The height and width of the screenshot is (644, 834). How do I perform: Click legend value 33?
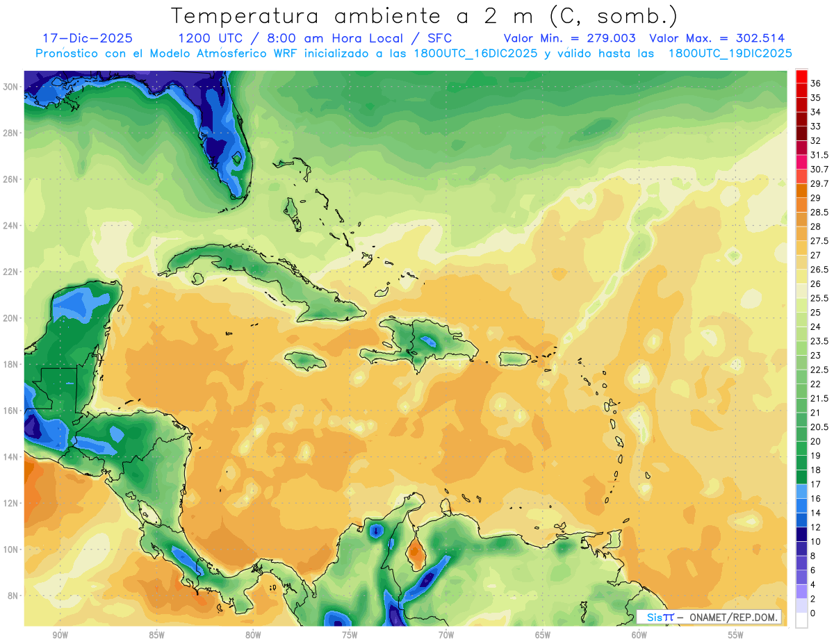pyautogui.click(x=816, y=126)
